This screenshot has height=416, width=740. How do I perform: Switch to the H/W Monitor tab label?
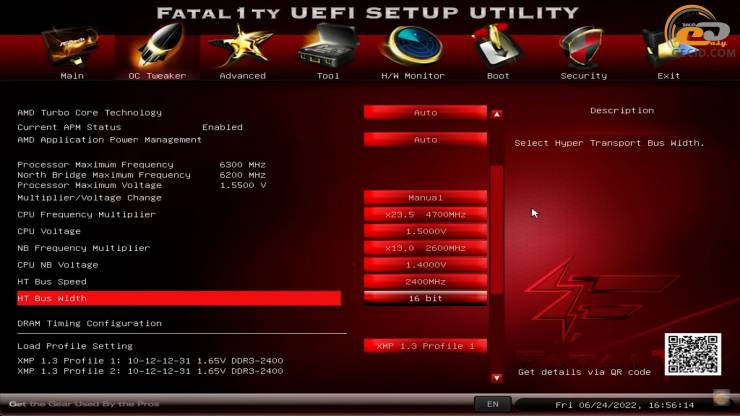413,76
